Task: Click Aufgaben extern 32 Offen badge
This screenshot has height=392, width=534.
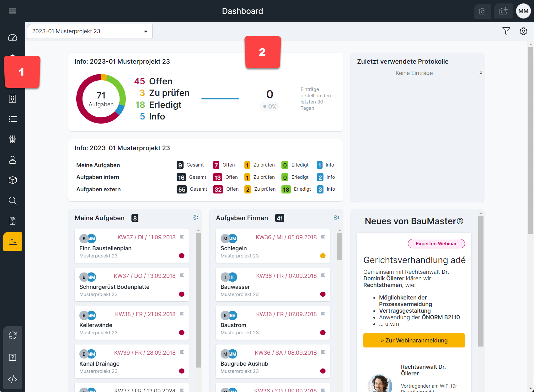Action: [218, 189]
